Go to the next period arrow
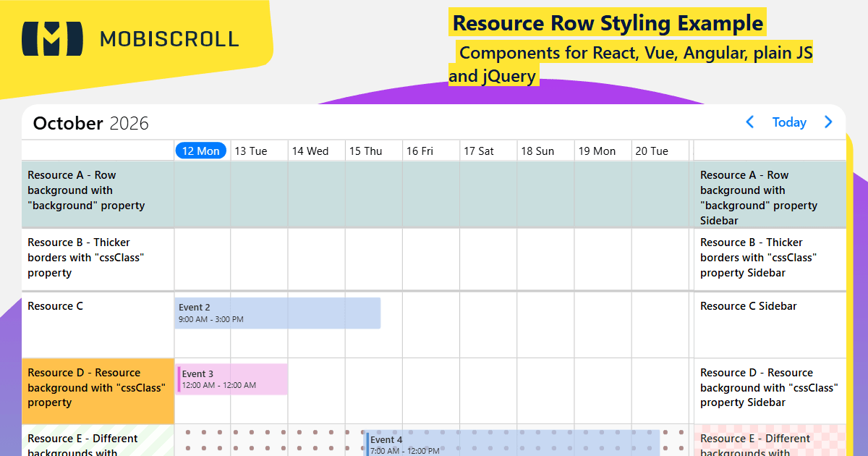 (x=828, y=122)
